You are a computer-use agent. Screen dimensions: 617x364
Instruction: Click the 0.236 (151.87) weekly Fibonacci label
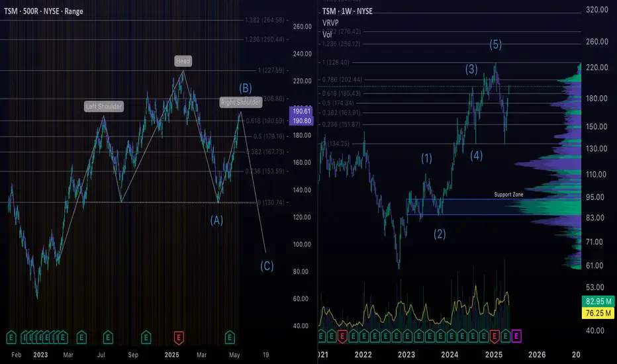point(341,124)
